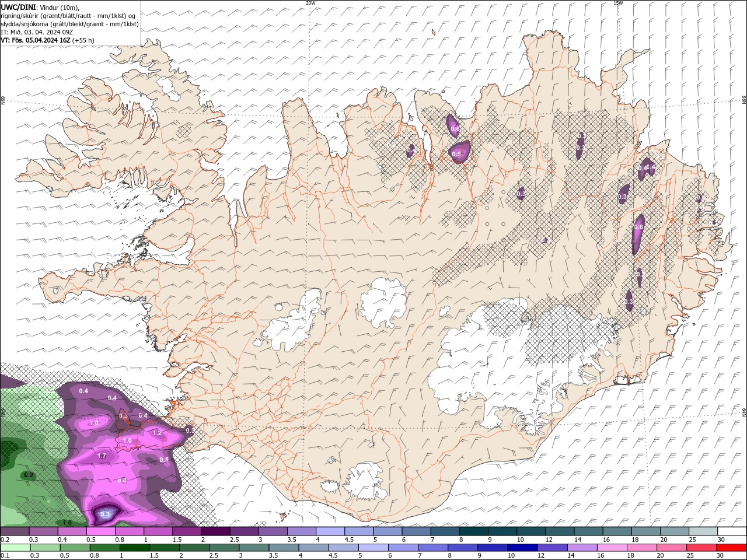Viewport: 747px width, 560px height.
Task: Select the VT: Fös. 05.04.2024 16Z valid-time line
Action: pos(48,40)
